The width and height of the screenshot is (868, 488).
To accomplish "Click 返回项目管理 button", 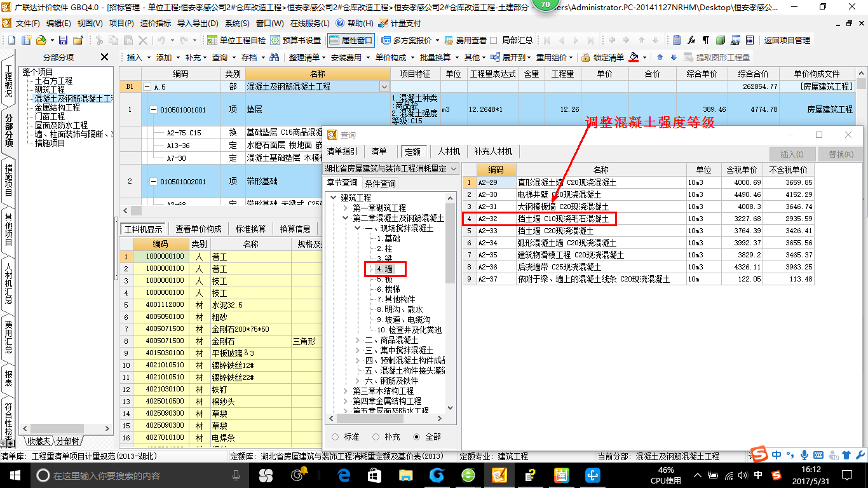I will [787, 40].
